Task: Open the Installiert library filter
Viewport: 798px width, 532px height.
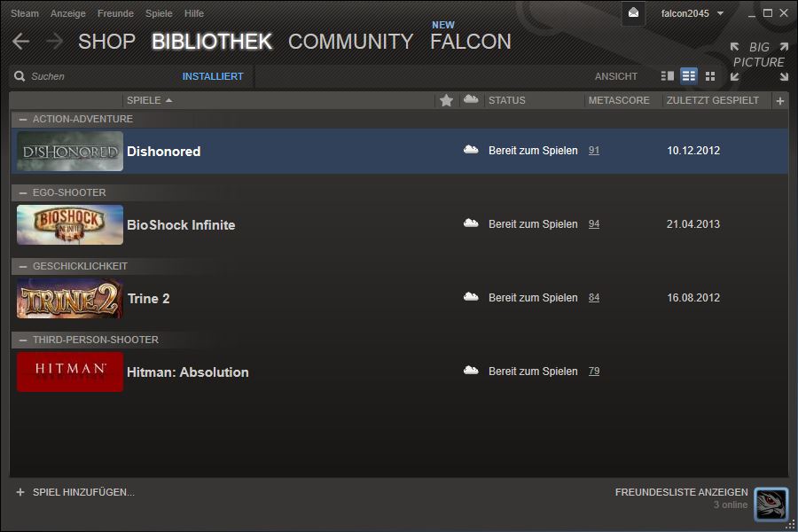Action: [213, 76]
